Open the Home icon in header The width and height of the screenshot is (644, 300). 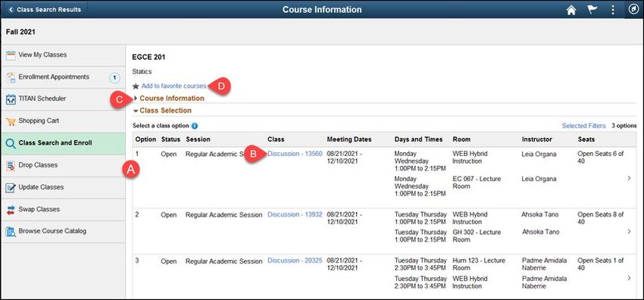coord(571,10)
